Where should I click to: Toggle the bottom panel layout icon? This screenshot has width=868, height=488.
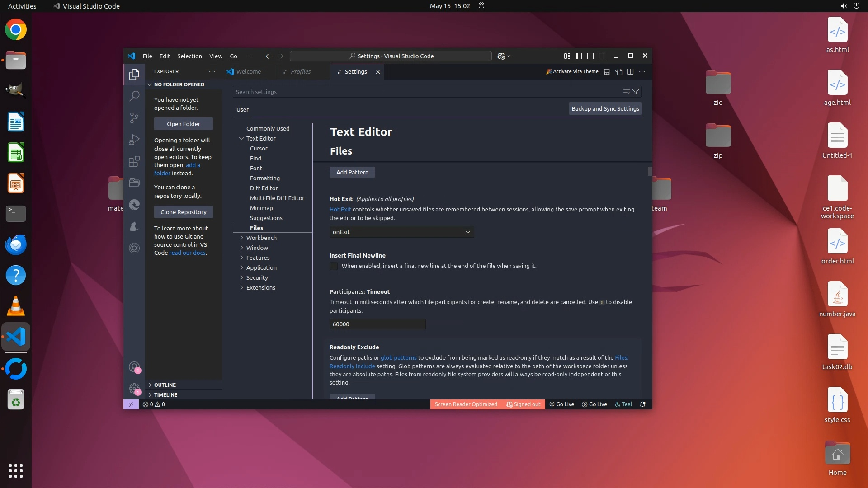[x=590, y=56]
